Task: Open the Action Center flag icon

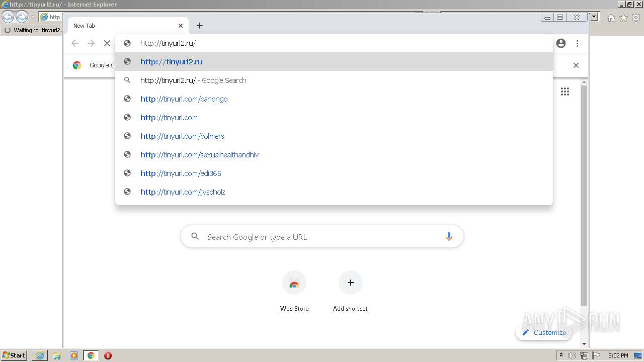Action: [596, 355]
